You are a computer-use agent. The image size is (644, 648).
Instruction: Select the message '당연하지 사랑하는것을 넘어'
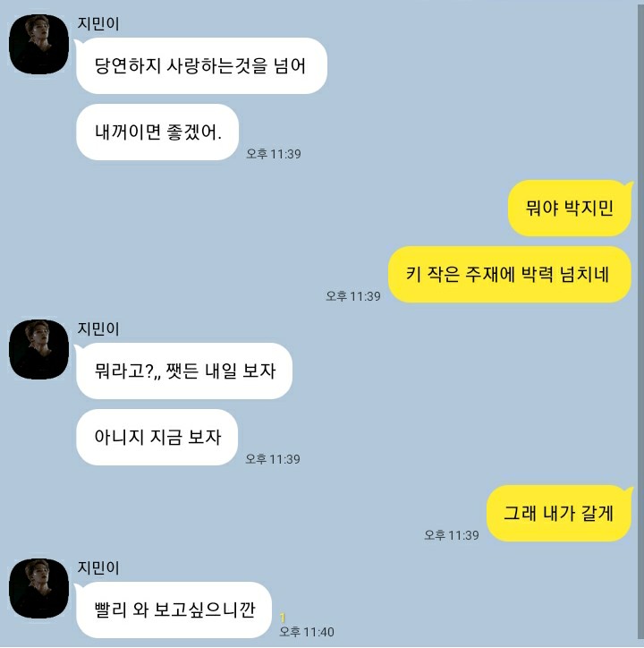(x=201, y=65)
